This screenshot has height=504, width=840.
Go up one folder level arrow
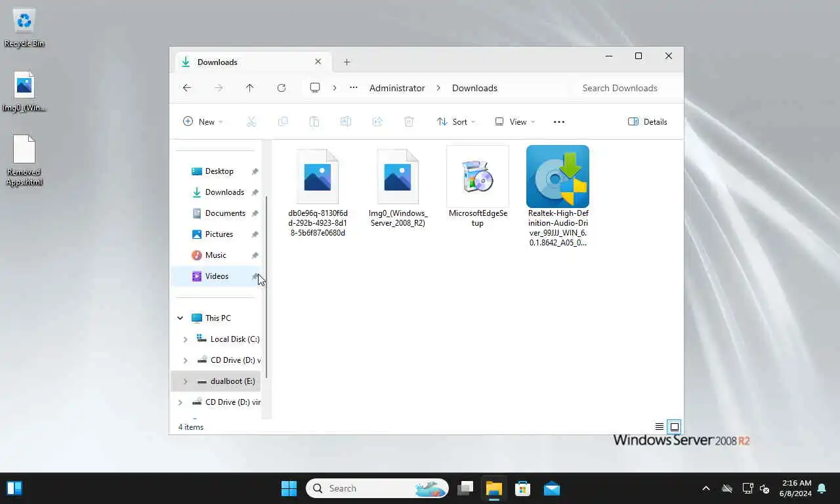pos(250,88)
